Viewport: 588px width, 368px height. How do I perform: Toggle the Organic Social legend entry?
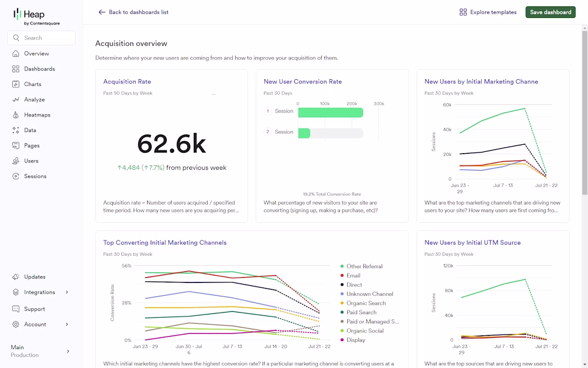362,331
